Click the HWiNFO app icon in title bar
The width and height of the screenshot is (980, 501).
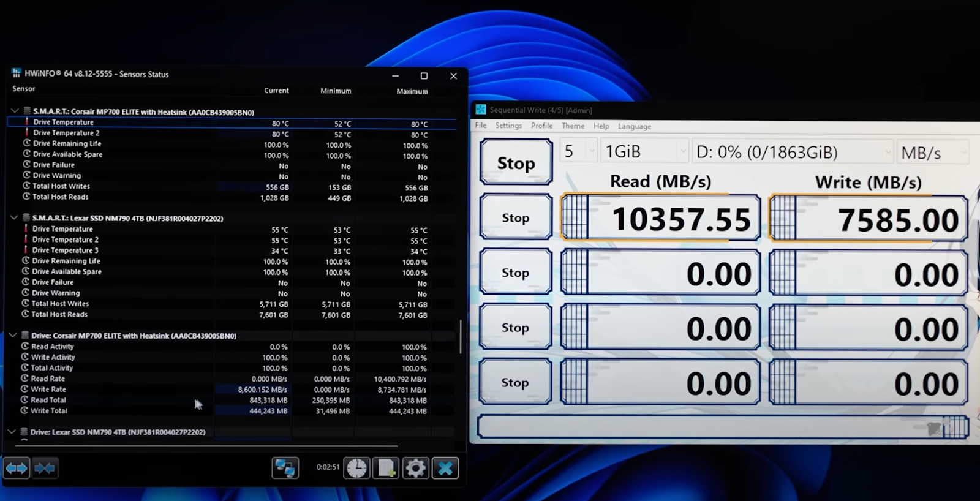coord(16,73)
